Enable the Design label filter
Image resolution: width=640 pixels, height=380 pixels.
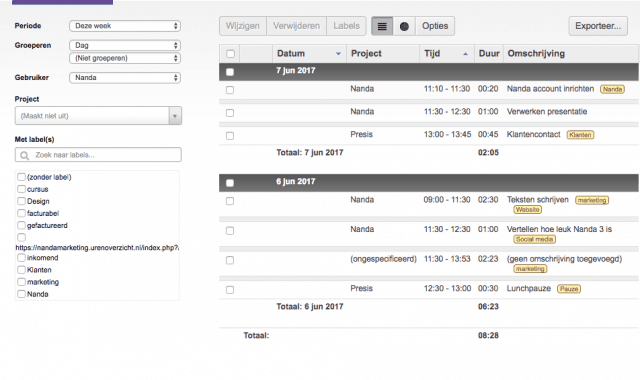21,201
